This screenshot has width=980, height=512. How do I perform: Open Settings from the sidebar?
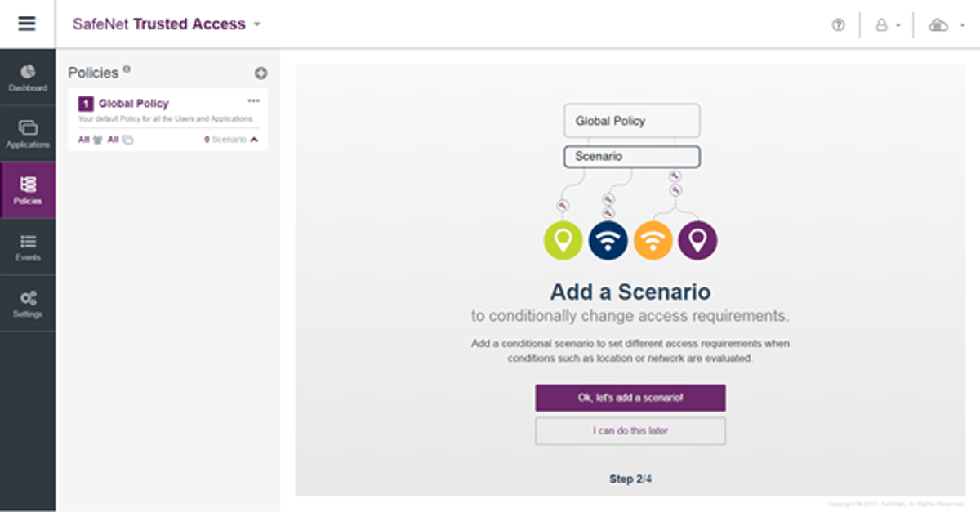click(x=28, y=303)
